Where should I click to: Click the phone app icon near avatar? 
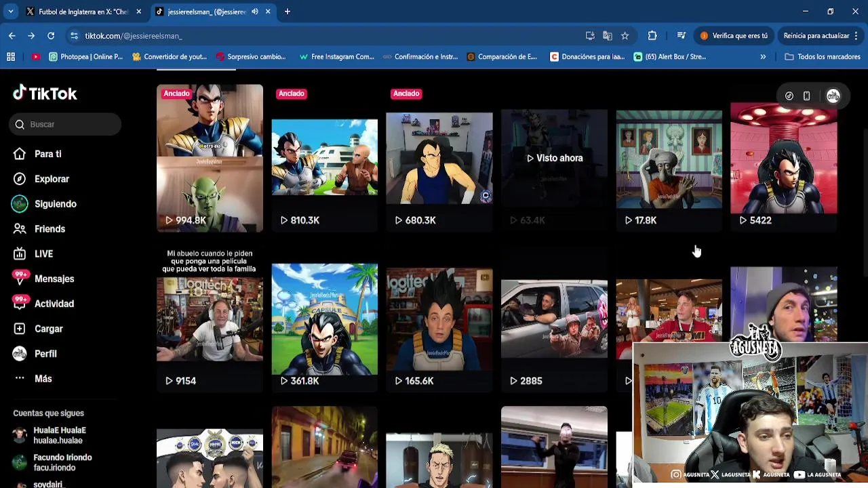pyautogui.click(x=806, y=96)
